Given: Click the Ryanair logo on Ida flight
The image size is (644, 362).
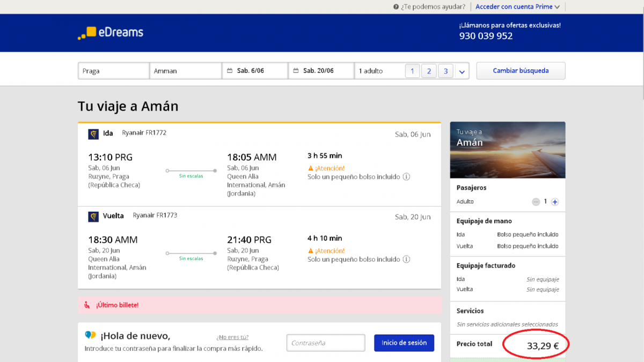Looking at the screenshot, I should click(93, 134).
